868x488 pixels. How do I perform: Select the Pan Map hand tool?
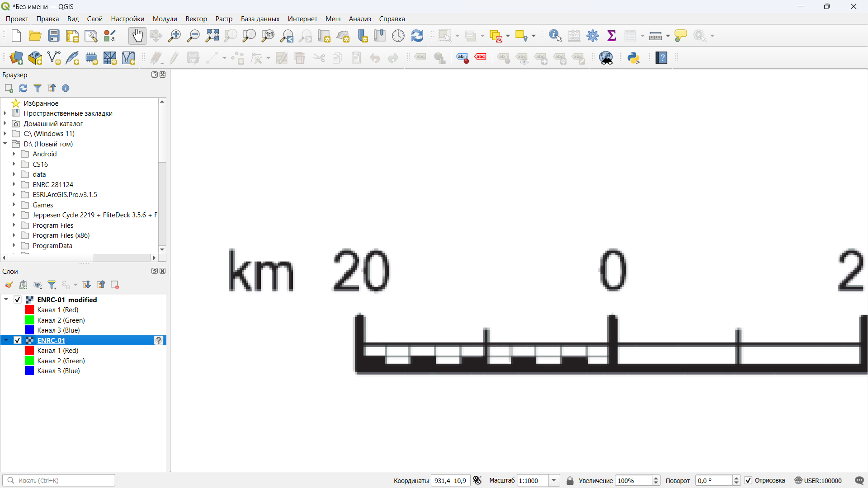137,36
